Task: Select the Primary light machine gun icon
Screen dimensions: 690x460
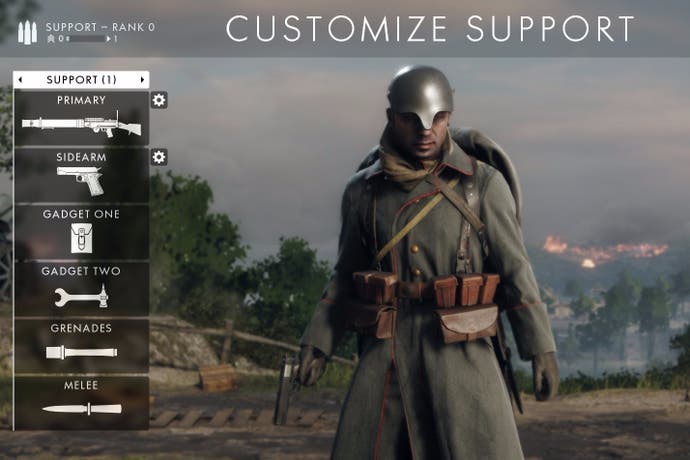Action: pos(82,125)
